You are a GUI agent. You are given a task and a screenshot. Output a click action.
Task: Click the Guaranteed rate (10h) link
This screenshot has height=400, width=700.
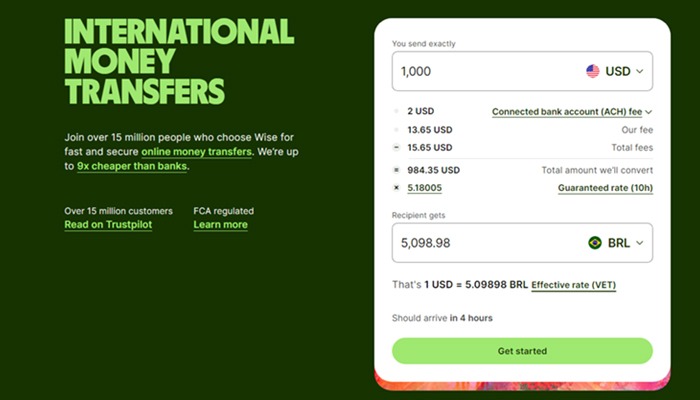coord(605,188)
